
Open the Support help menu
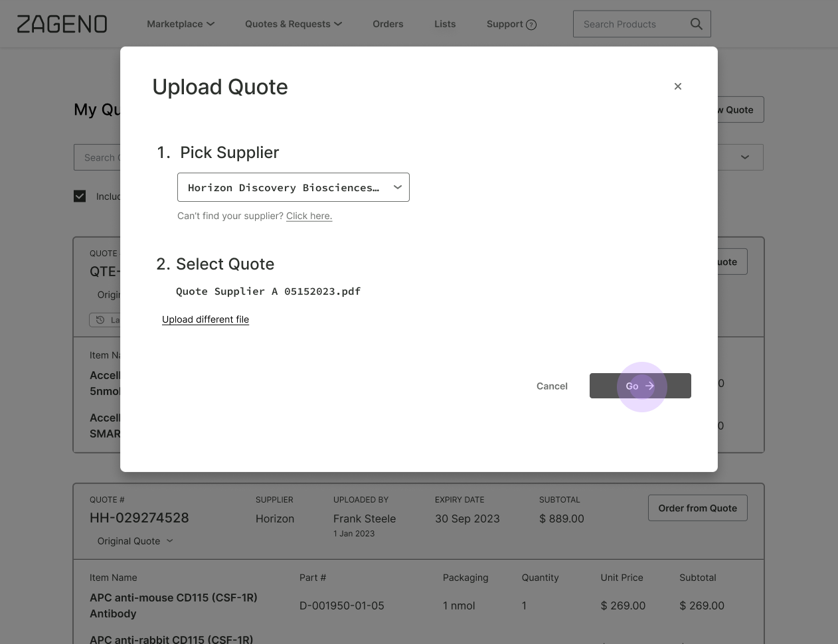pos(511,24)
